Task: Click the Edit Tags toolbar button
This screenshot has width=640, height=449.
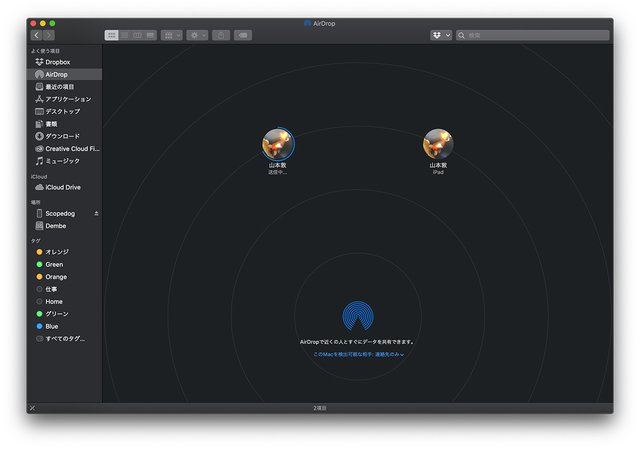Action: tap(244, 35)
